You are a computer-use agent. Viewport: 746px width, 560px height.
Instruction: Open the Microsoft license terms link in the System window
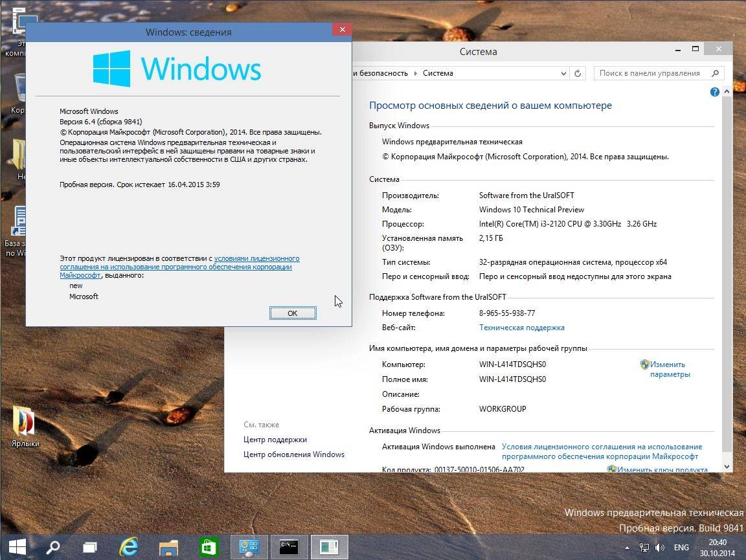602,451
